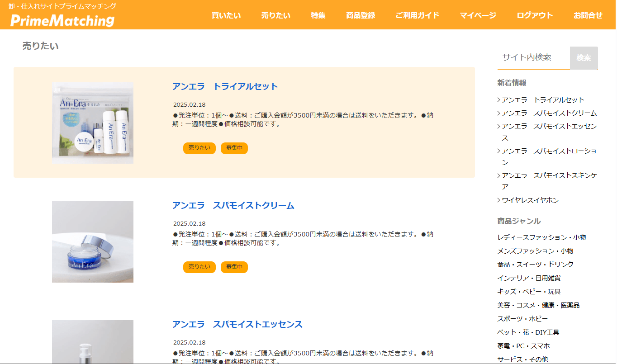Screen dimensions: 617x364
Task: Open the 家電・PC・スマホ category
Action: [523, 346]
